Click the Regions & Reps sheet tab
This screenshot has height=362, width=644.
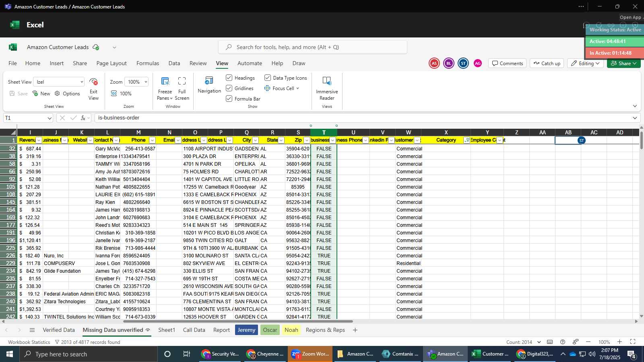click(x=325, y=330)
